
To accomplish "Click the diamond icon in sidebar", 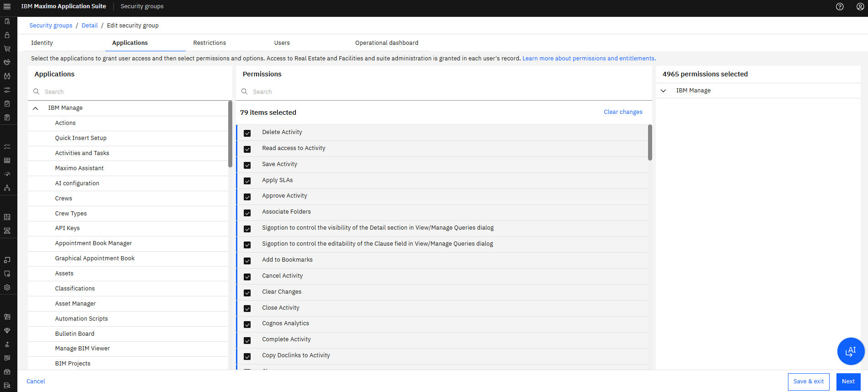I will click(7, 330).
